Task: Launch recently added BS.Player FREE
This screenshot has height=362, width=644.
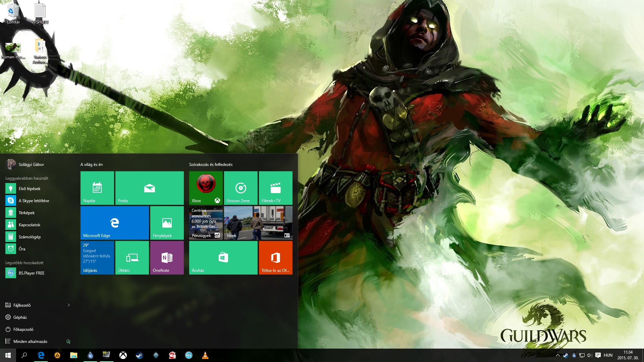Action: tap(37, 273)
